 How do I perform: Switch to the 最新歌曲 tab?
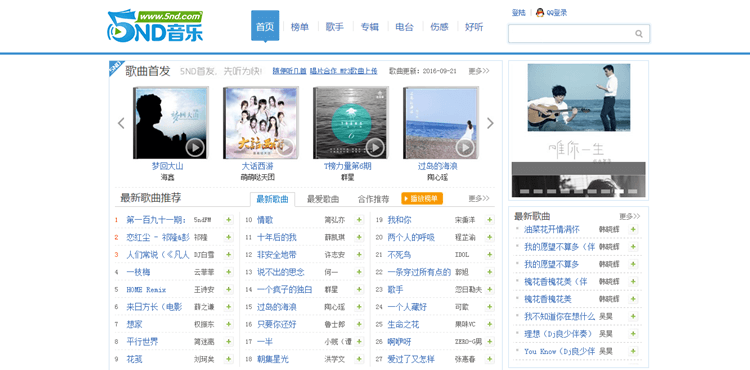pyautogui.click(x=272, y=199)
